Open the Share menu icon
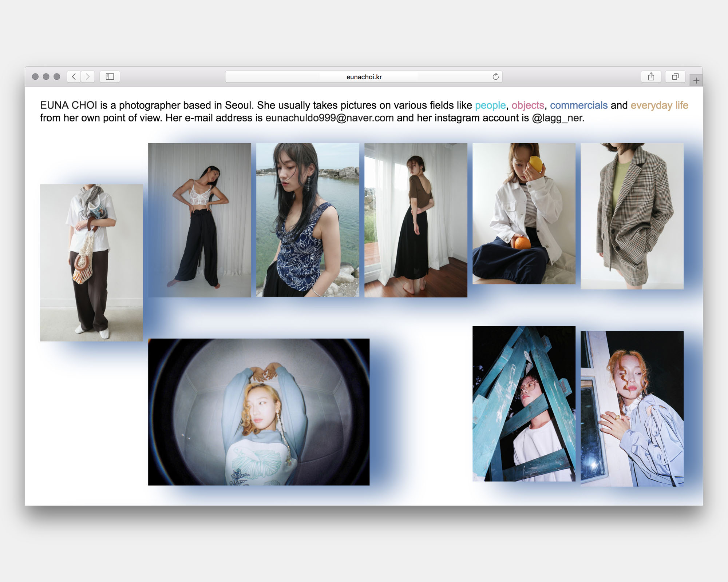This screenshot has width=728, height=582. pyautogui.click(x=651, y=76)
